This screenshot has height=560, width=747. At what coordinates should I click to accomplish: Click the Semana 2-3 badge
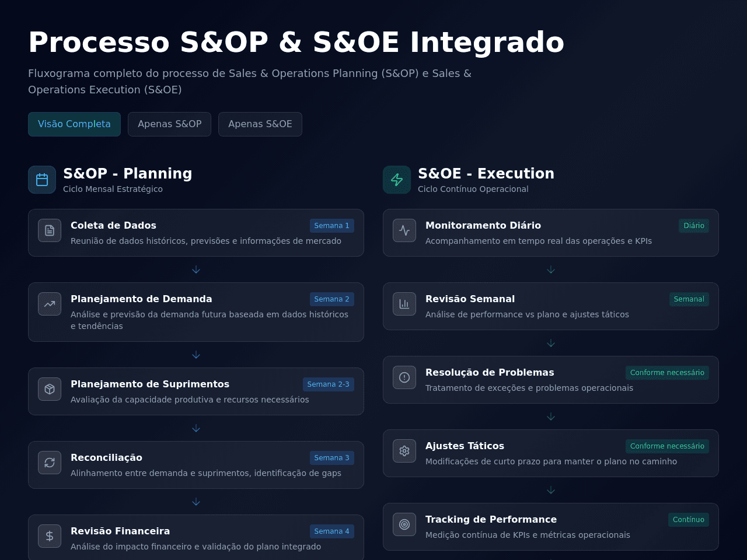(329, 384)
